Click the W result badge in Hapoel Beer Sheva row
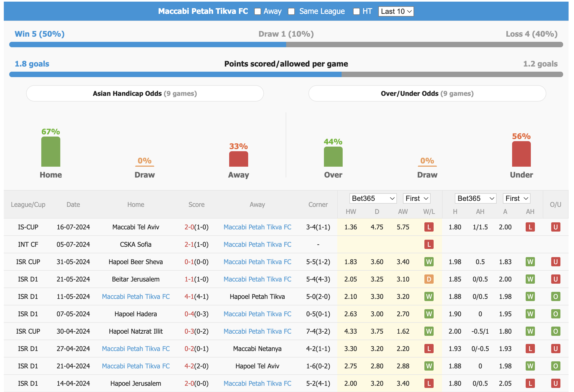The width and height of the screenshot is (574, 392). pyautogui.click(x=429, y=262)
